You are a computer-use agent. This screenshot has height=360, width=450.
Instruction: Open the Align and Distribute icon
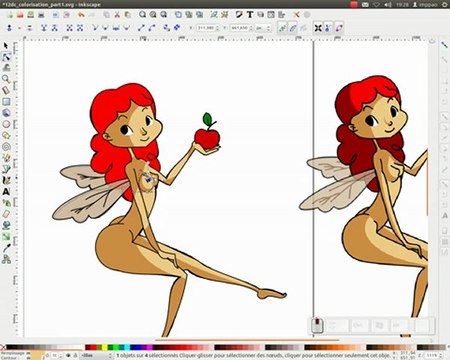(282, 15)
